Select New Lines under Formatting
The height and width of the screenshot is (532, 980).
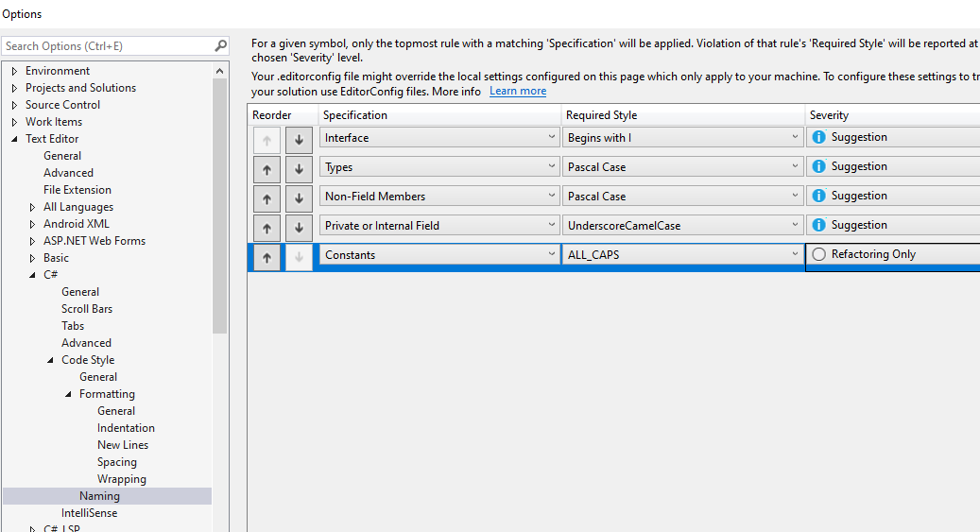click(x=123, y=444)
